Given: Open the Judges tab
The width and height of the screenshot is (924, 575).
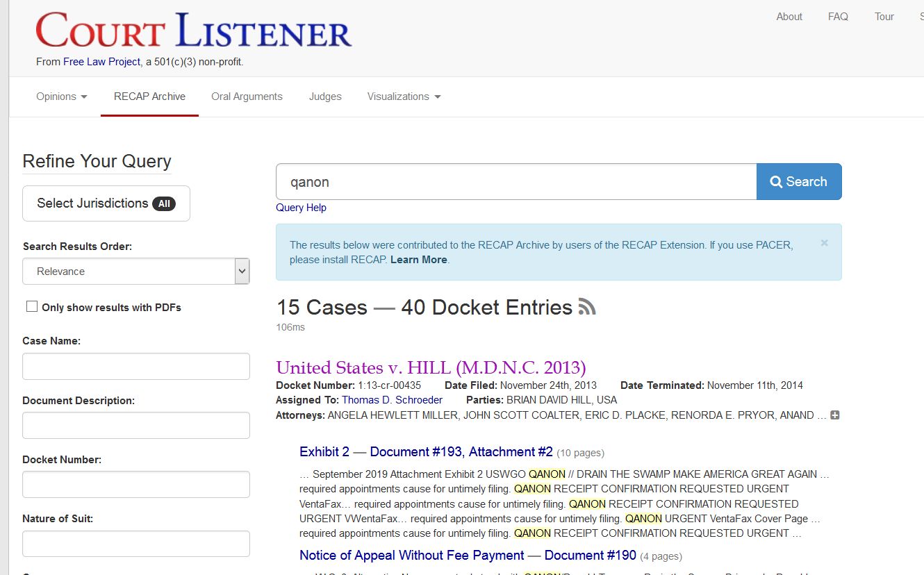Looking at the screenshot, I should point(325,97).
